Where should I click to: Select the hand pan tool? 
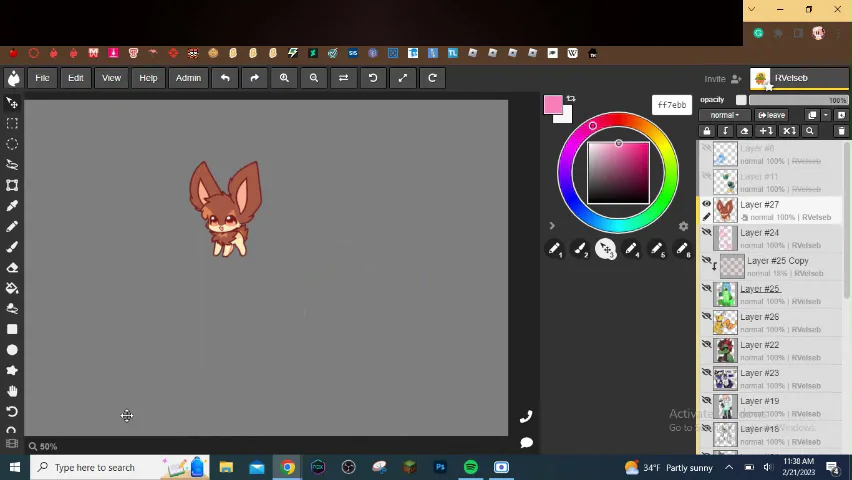coord(12,391)
